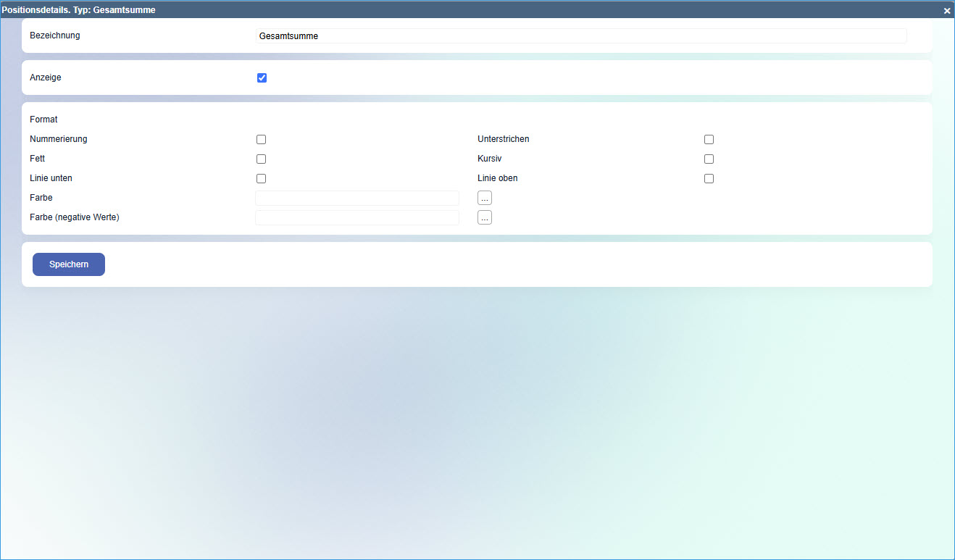Toggle the Linie unten checkbox
The width and height of the screenshot is (955, 560).
pyautogui.click(x=262, y=178)
